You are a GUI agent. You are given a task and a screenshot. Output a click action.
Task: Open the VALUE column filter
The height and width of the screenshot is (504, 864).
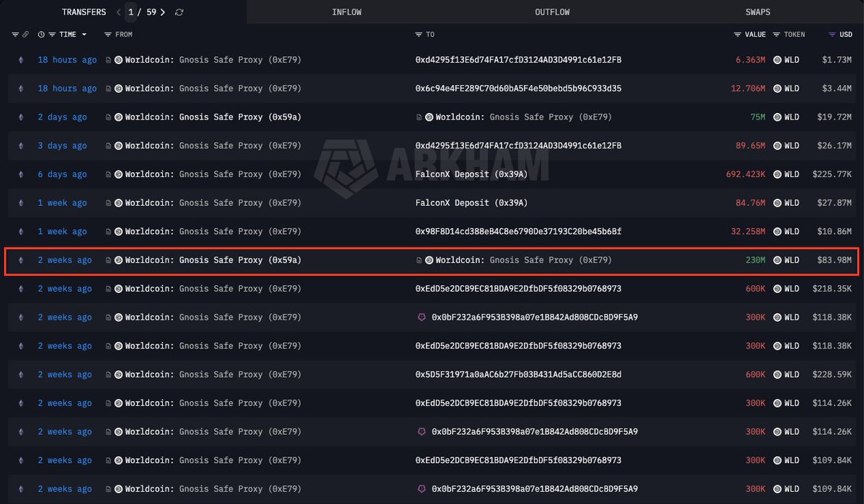(x=737, y=34)
